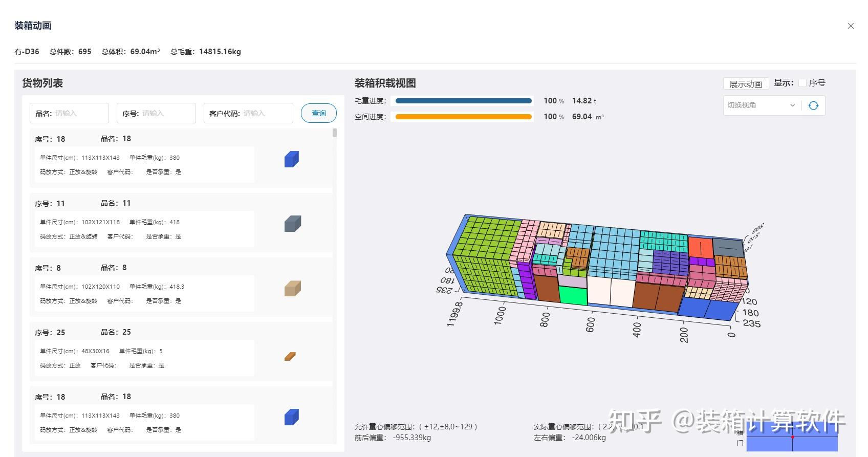Click the 113X113X143 size in first item
Image resolution: width=868 pixels, height=457 pixels.
[100, 158]
